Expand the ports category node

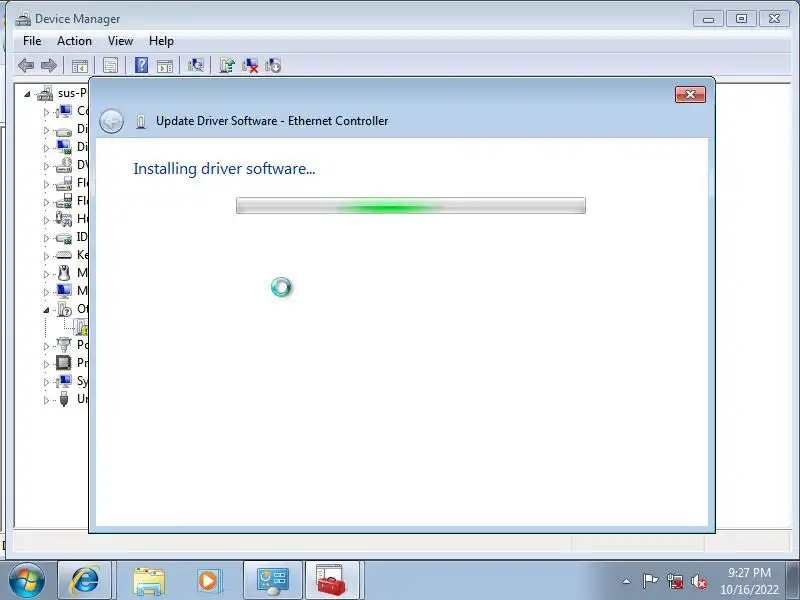(x=46, y=345)
